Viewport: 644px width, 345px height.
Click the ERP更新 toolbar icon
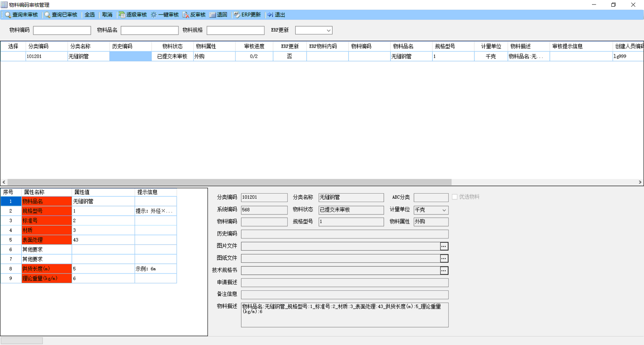[x=237, y=15]
